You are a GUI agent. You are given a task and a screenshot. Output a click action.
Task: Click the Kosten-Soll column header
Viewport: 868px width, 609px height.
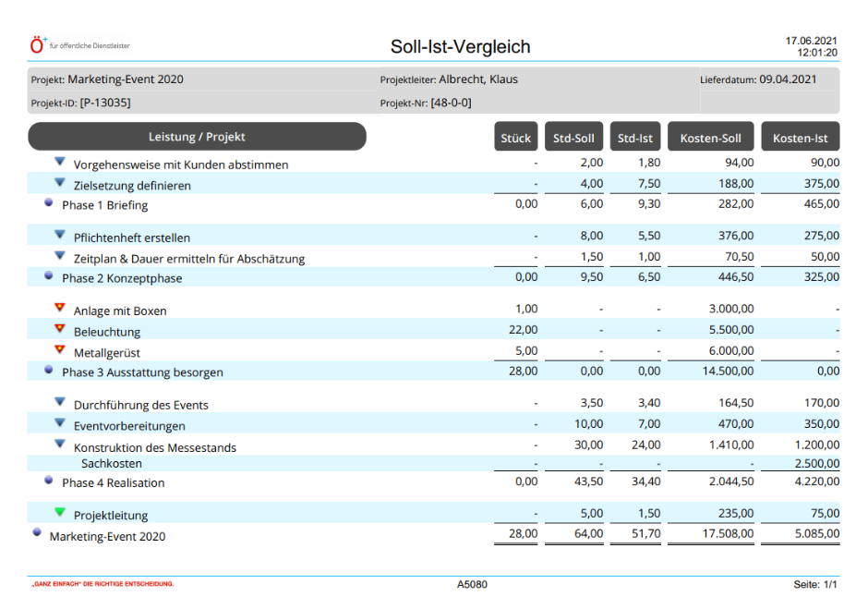pos(711,137)
